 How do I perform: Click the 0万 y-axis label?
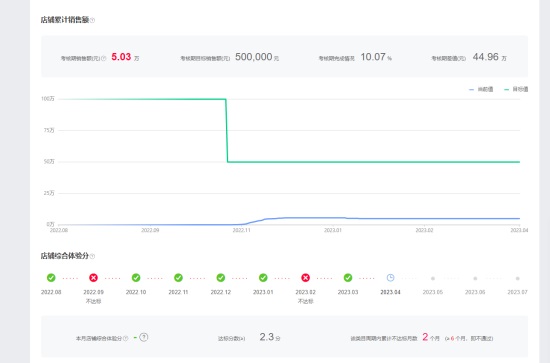51,224
